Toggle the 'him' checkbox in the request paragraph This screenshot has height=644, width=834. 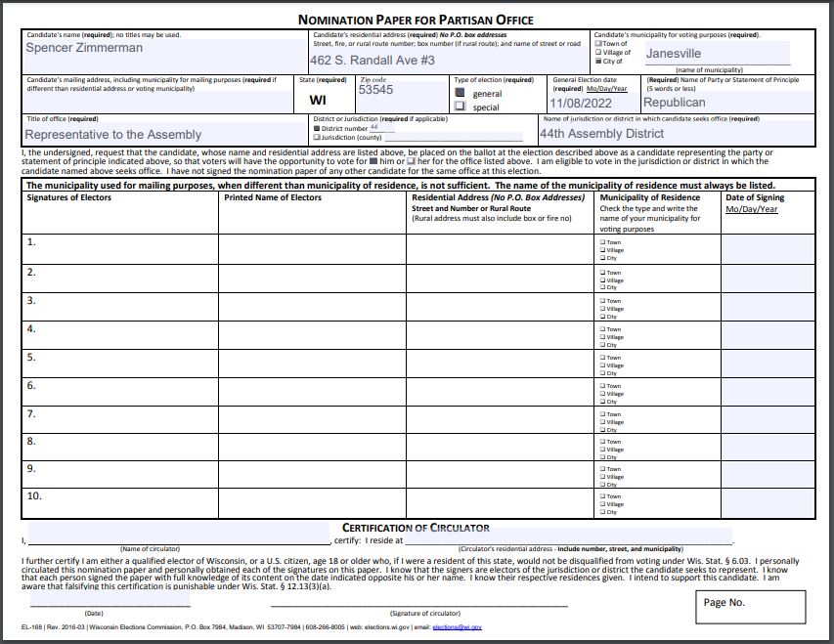coord(373,161)
